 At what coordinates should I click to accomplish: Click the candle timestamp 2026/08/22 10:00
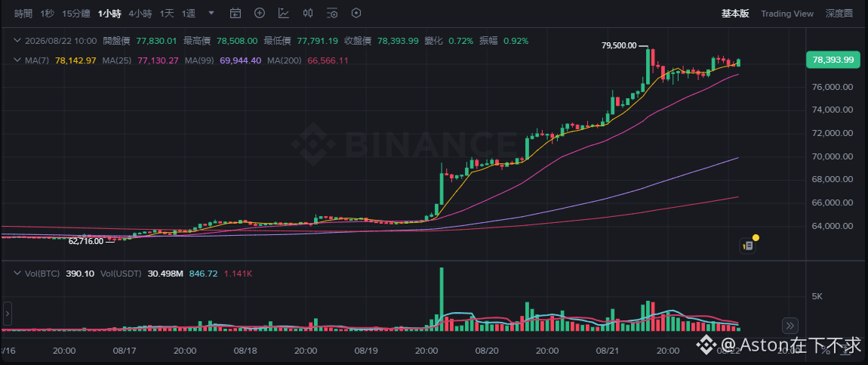coord(61,41)
